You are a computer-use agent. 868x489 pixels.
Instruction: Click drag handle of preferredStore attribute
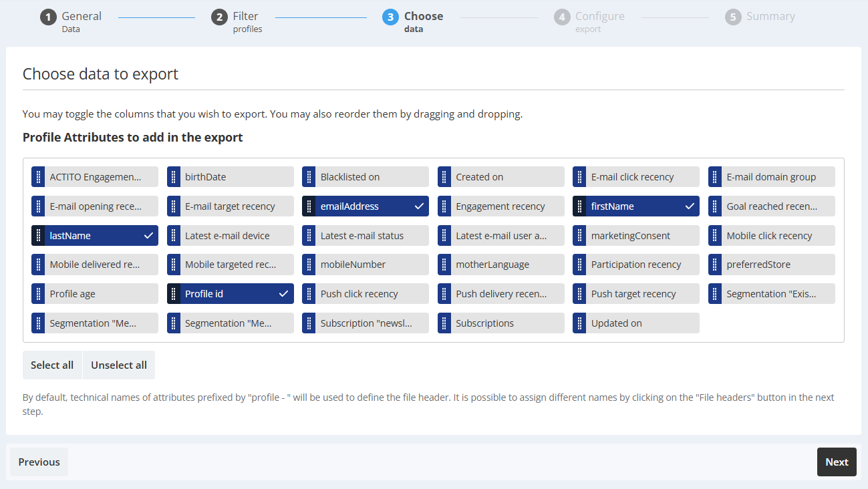click(715, 265)
